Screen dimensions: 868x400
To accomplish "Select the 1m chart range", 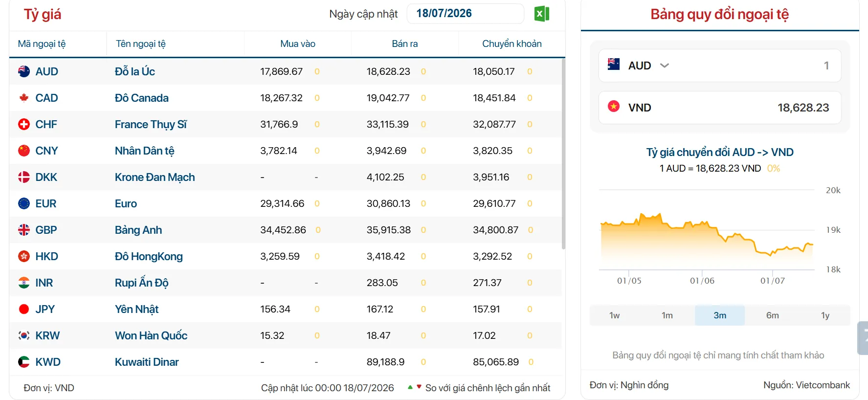I will click(x=667, y=315).
